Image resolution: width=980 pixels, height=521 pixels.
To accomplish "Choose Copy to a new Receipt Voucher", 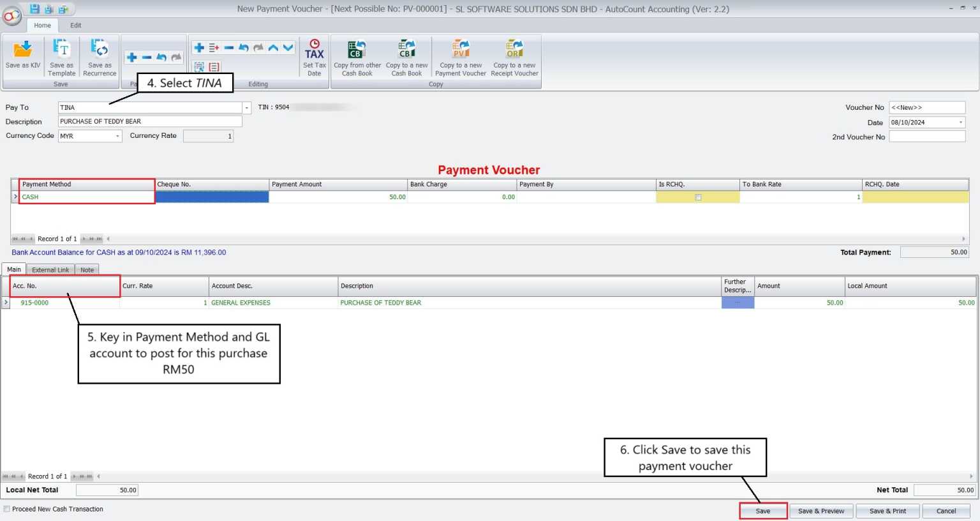I will (514, 57).
